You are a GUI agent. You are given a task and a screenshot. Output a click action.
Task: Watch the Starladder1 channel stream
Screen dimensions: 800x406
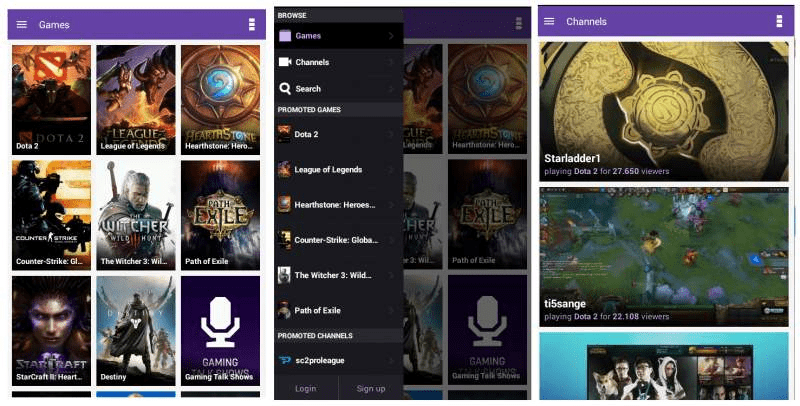[664, 111]
